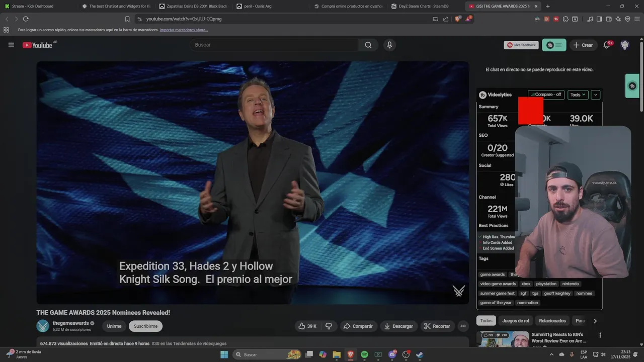Open the account avatar menu

click(625, 45)
